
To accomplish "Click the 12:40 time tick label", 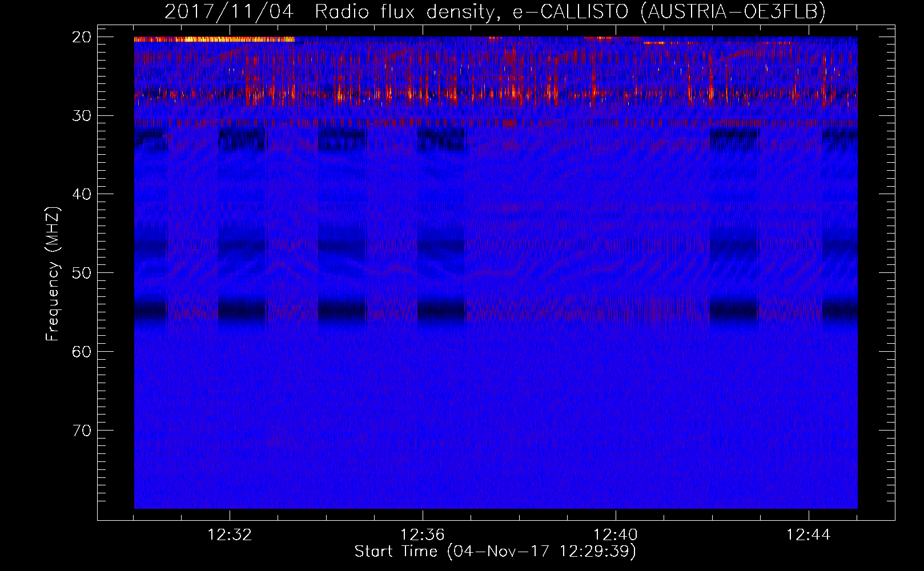I will point(616,535).
